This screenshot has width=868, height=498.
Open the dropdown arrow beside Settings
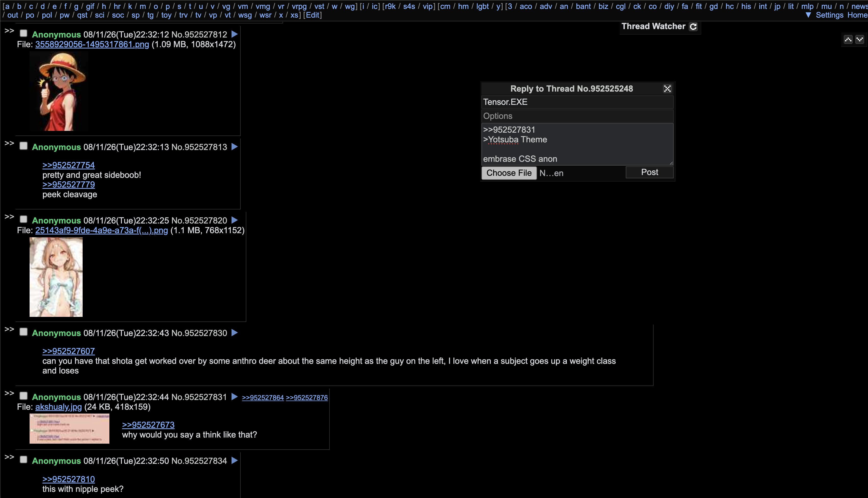tap(808, 15)
